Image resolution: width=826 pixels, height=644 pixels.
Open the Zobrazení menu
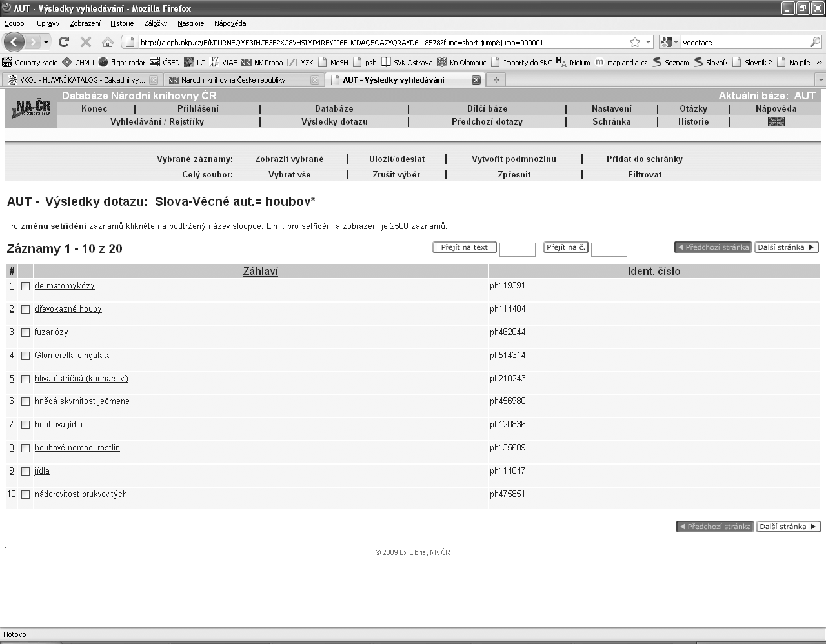pyautogui.click(x=85, y=23)
